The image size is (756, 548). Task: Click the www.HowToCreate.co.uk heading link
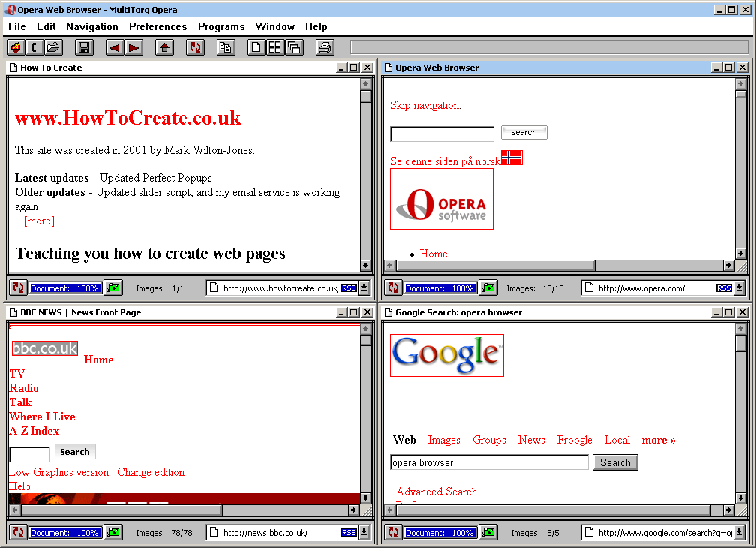(127, 118)
